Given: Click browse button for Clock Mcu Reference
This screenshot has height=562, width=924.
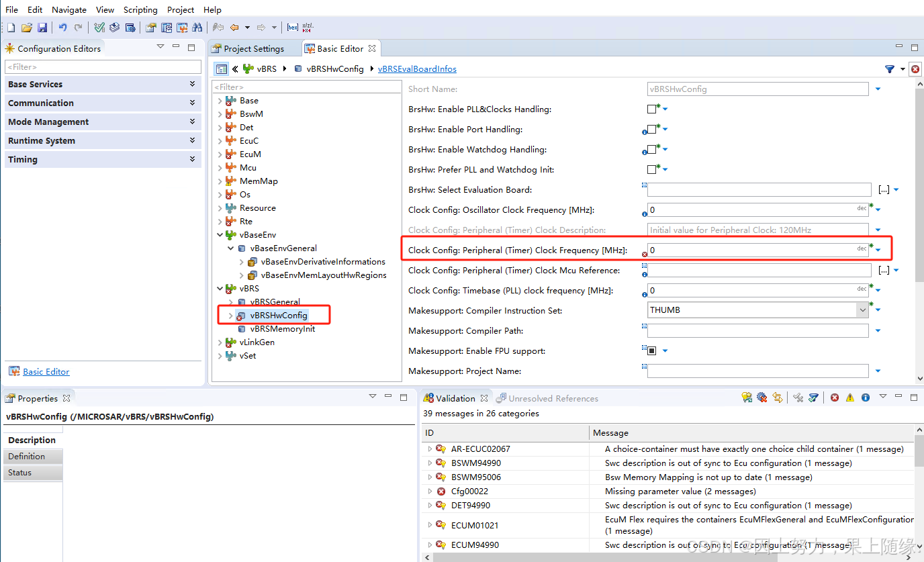Looking at the screenshot, I should (x=884, y=270).
